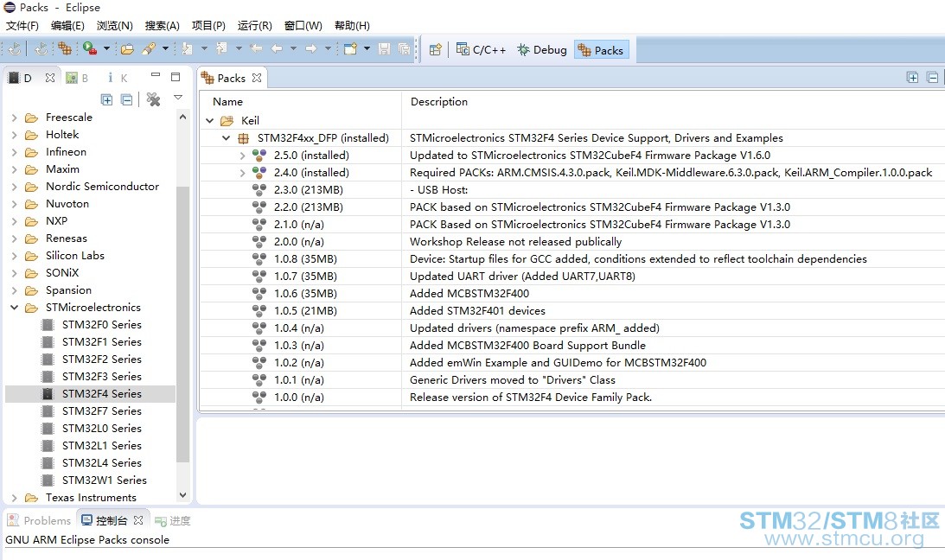
Task: Switch to the C/C++ perspective
Action: (481, 49)
